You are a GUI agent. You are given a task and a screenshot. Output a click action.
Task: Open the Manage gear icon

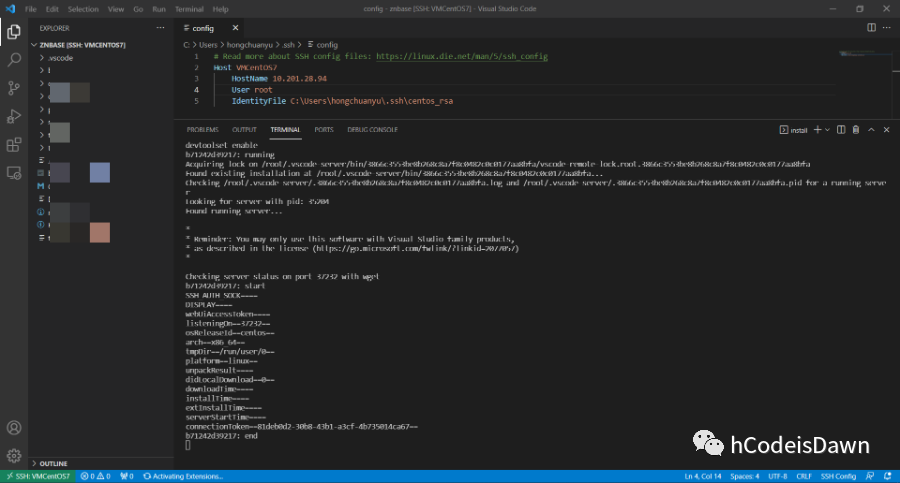click(x=14, y=456)
